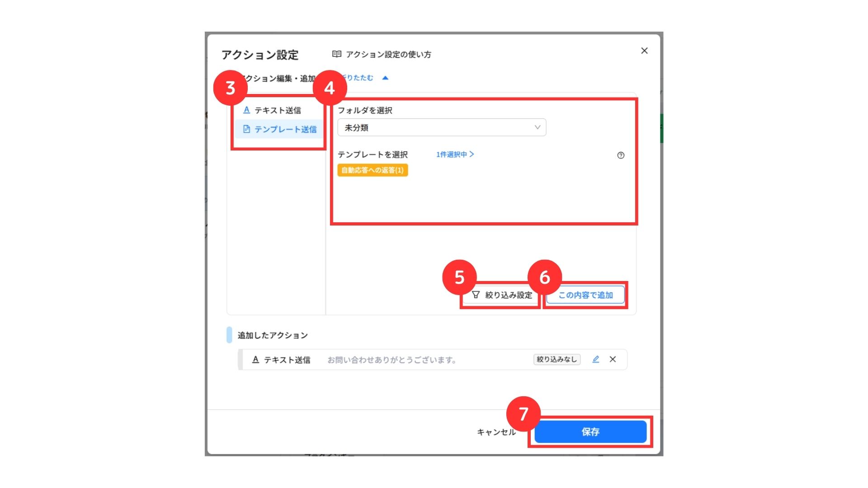Open 1件選択中 template selection link
Viewport: 868px width, 488px height.
pos(455,155)
